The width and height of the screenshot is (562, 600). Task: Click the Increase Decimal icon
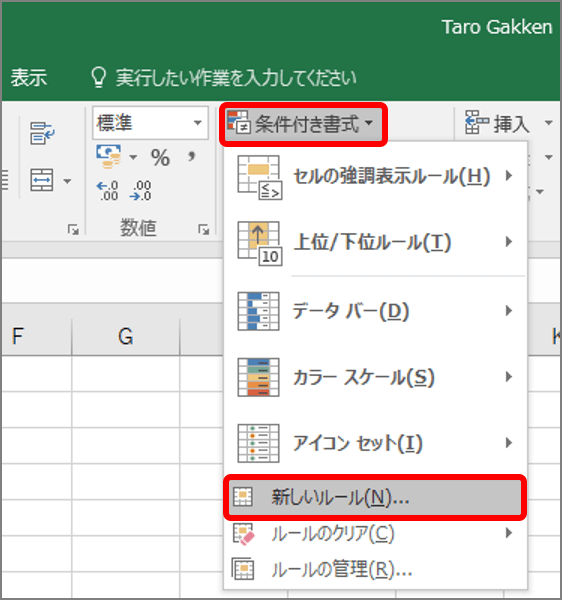pos(108,191)
